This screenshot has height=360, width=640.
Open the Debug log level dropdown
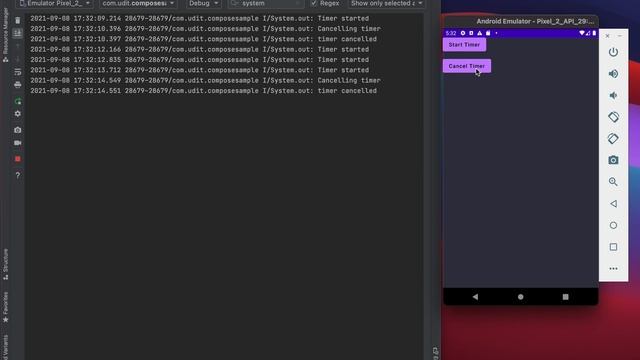[x=203, y=3]
